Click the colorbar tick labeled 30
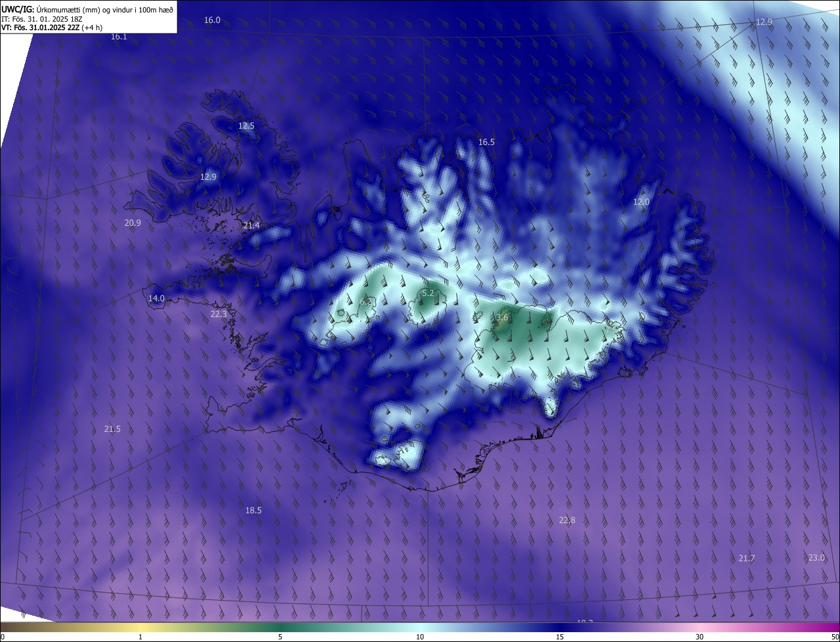The height and width of the screenshot is (642, 840). 700,637
